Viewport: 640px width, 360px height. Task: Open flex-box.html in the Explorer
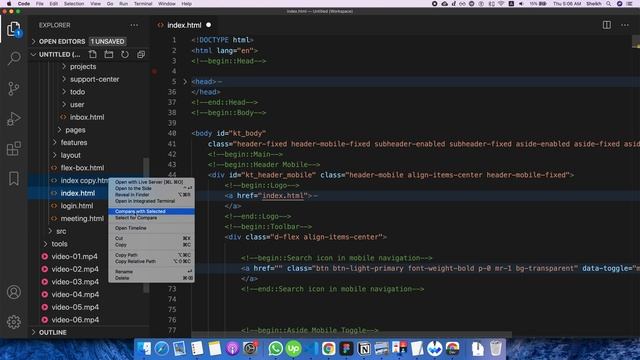click(x=82, y=168)
